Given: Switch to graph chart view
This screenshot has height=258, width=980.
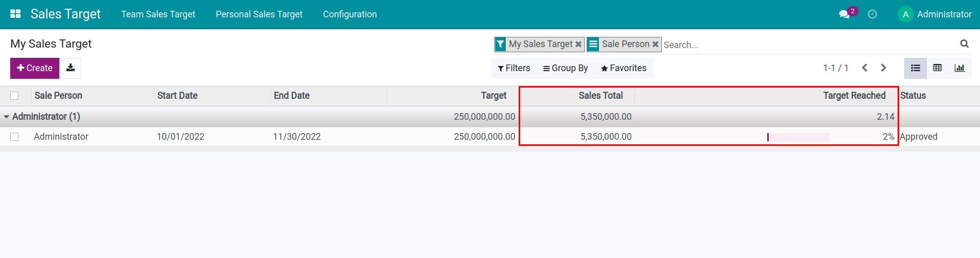Looking at the screenshot, I should [960, 68].
